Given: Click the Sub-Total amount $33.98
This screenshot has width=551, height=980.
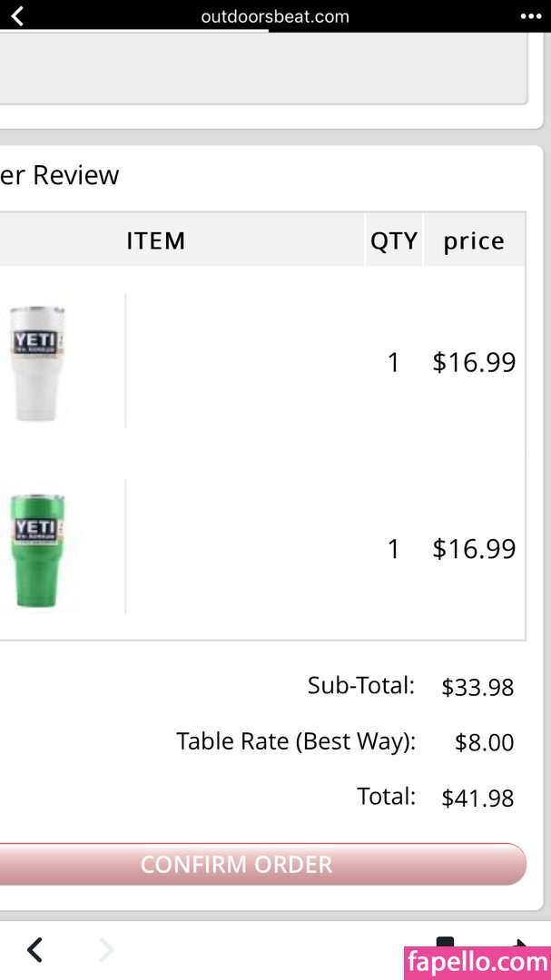Looking at the screenshot, I should pos(477,688).
